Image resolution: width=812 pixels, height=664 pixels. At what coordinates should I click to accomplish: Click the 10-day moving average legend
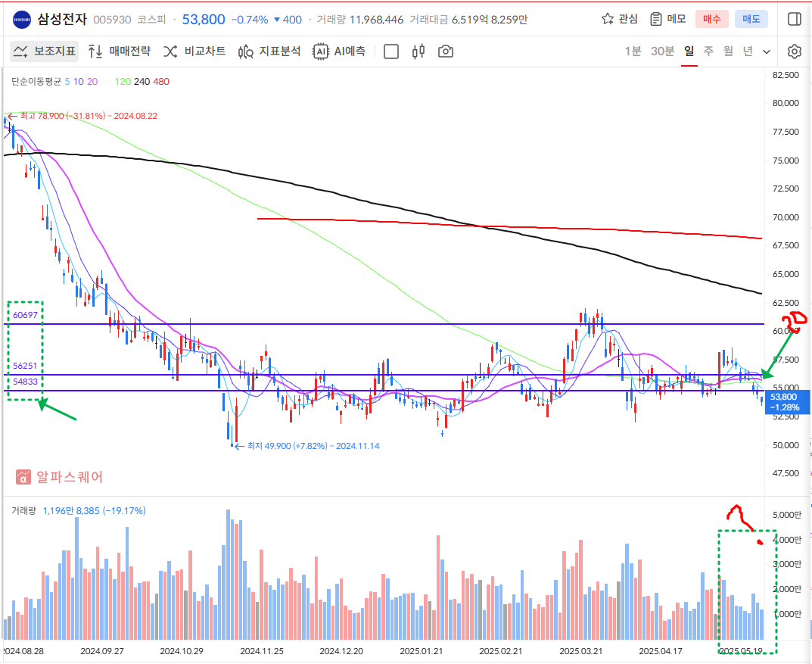78,81
